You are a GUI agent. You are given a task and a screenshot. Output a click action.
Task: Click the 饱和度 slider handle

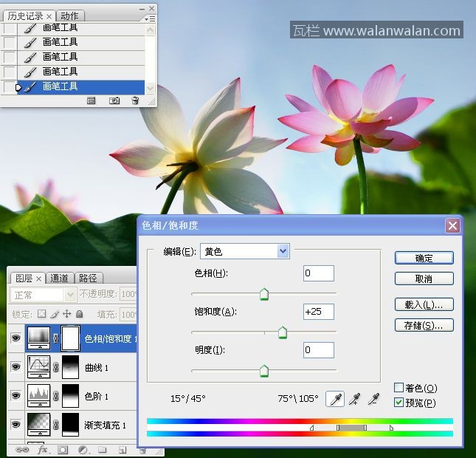(x=282, y=334)
